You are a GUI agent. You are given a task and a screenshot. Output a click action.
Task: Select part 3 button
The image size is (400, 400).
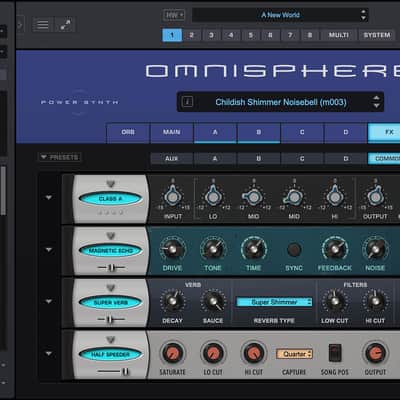[x=211, y=35]
